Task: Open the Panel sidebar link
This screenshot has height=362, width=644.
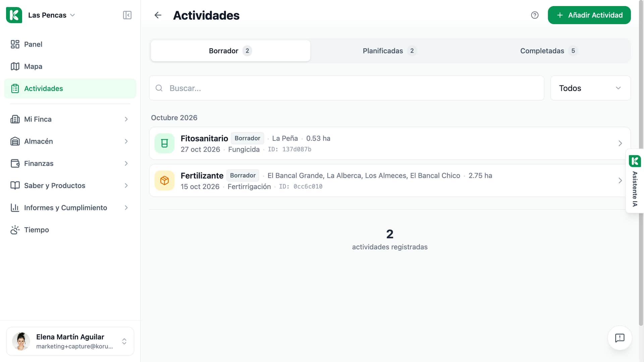Action: click(70, 44)
